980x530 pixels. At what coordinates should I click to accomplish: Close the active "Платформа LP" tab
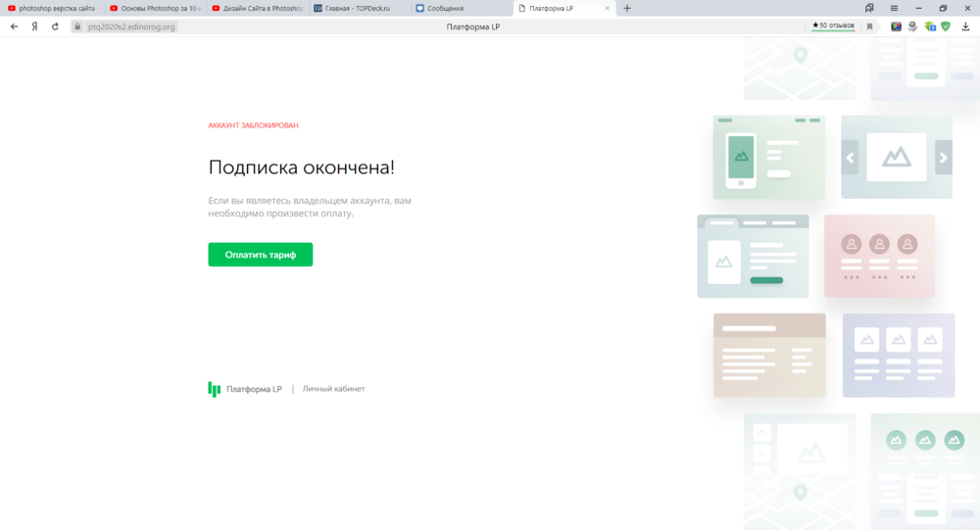[x=608, y=8]
